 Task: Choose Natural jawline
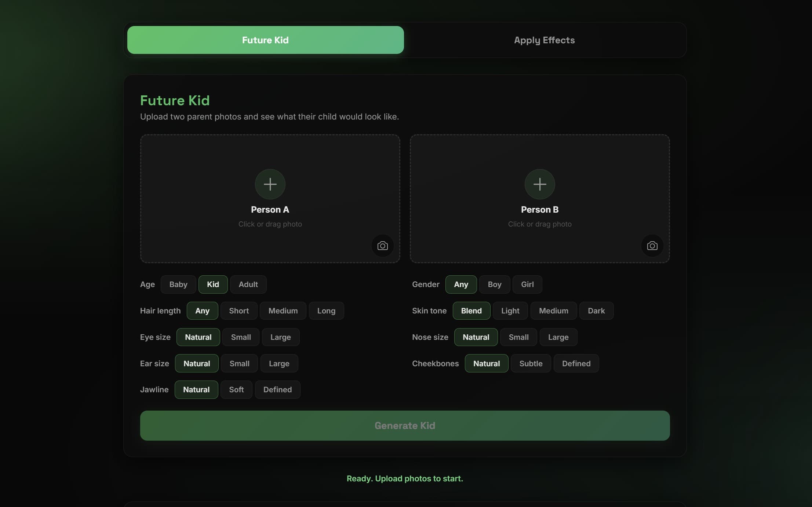196,390
